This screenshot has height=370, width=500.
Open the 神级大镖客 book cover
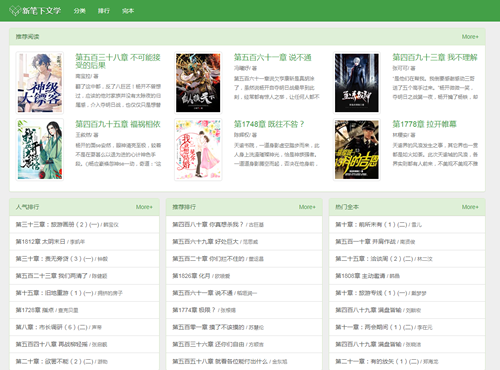[x=40, y=83]
